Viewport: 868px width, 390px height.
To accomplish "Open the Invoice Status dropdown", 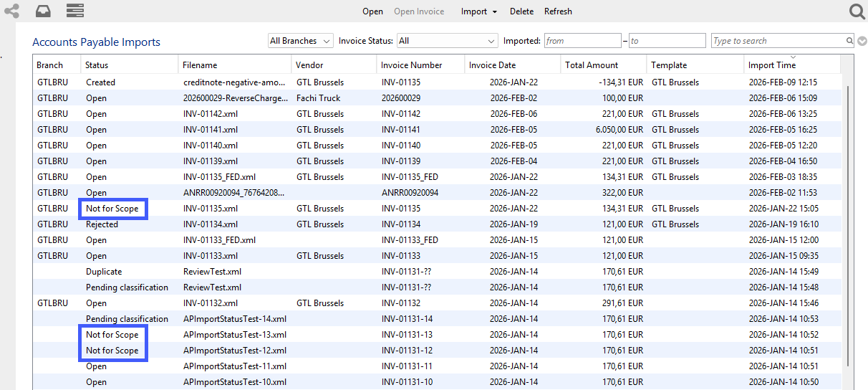I will (447, 41).
